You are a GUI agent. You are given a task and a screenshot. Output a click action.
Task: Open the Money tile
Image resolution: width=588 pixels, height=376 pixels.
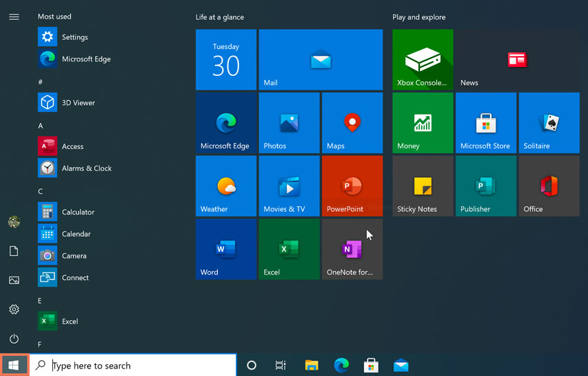423,123
